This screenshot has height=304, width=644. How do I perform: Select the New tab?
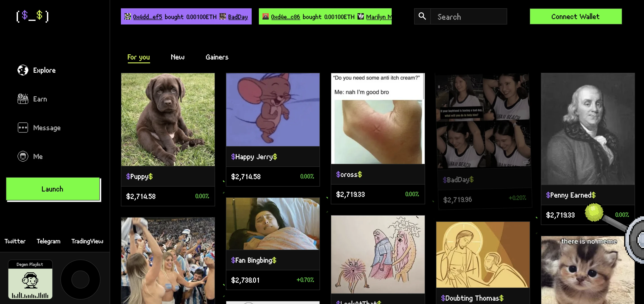tap(178, 57)
